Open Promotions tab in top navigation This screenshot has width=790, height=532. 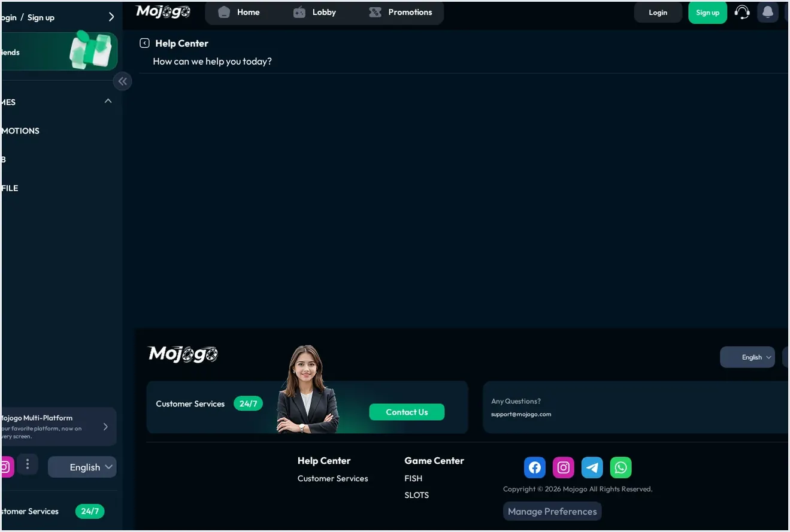401,12
